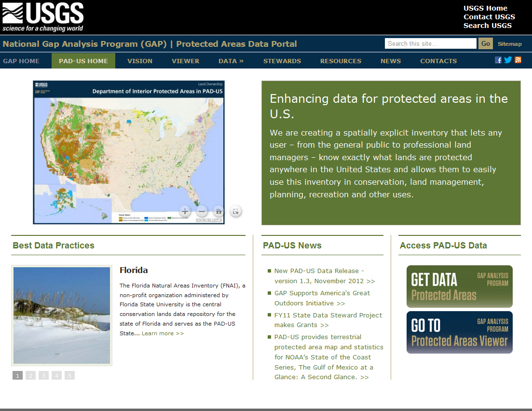Select slide 1 in pager
532x411 pixels.
point(18,375)
